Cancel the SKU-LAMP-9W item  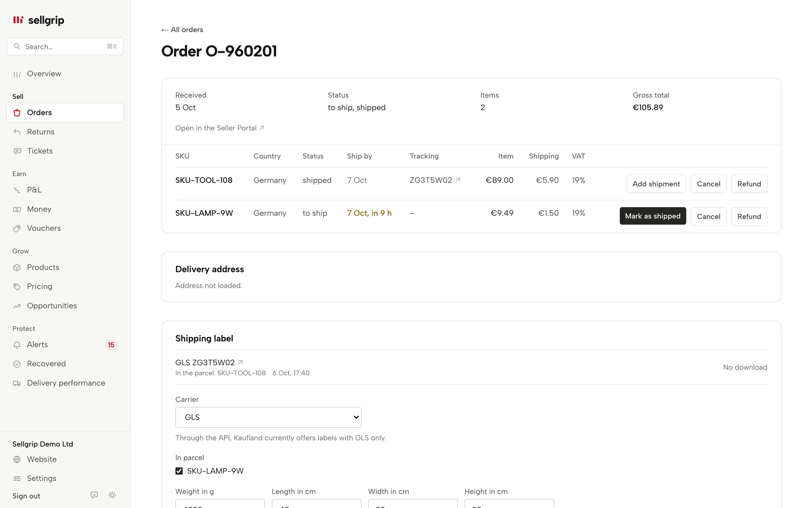[x=708, y=216]
